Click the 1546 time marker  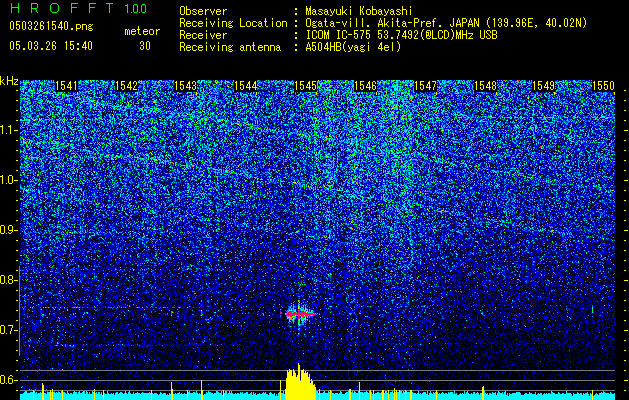[x=365, y=86]
